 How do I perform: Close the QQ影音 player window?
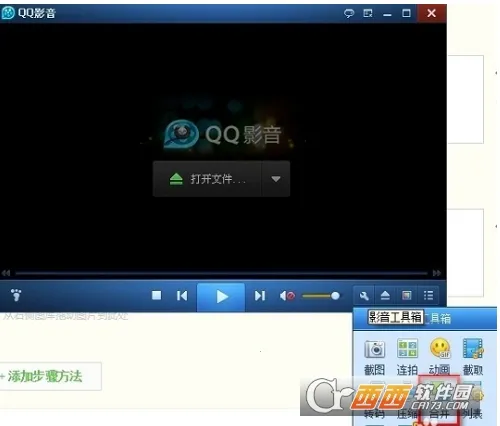pyautogui.click(x=431, y=13)
